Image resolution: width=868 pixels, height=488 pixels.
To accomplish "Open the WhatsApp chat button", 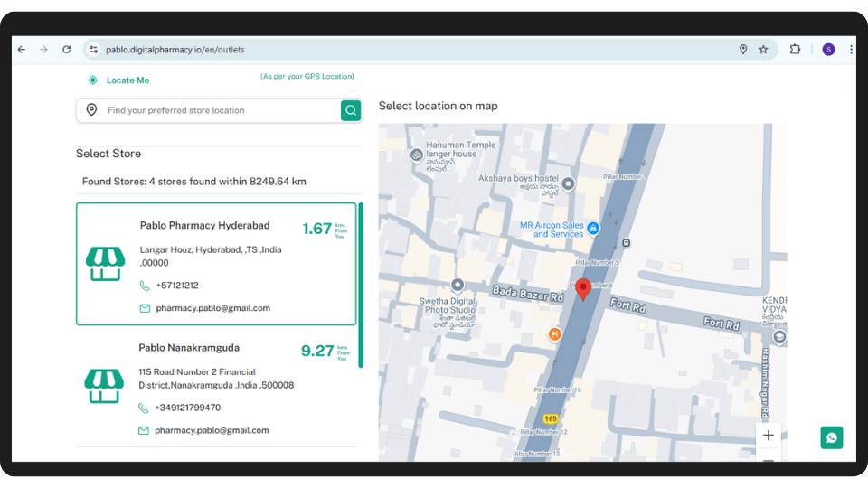I will [x=832, y=437].
